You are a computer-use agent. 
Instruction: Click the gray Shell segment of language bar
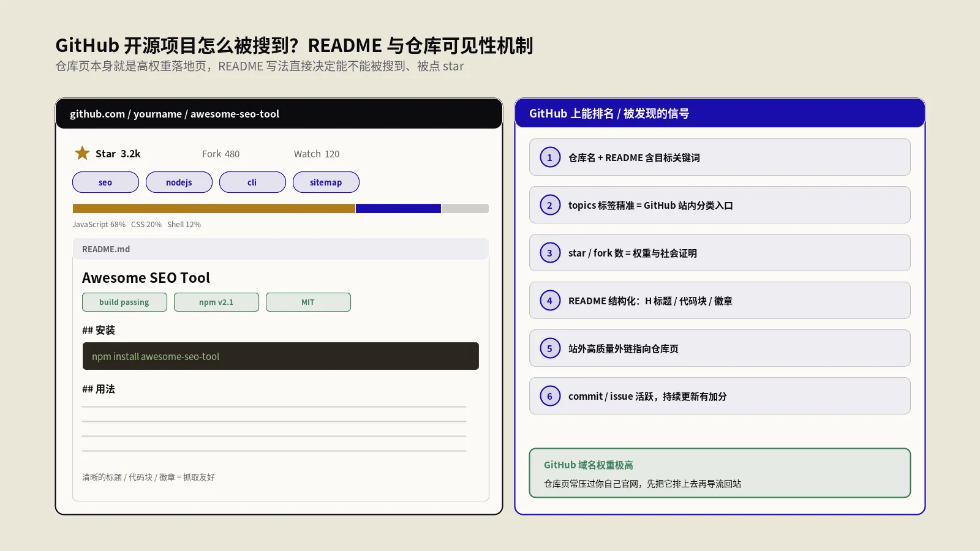(465, 209)
